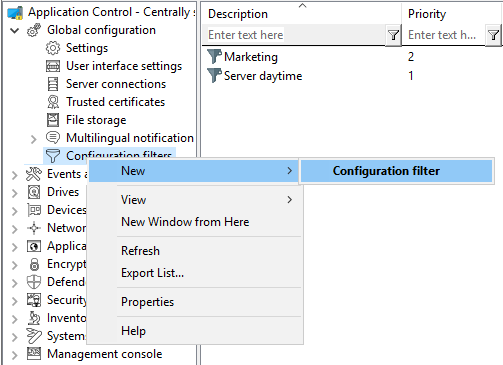The height and width of the screenshot is (365, 503).
Task: Click the Server connections icon
Action: pyautogui.click(x=53, y=84)
